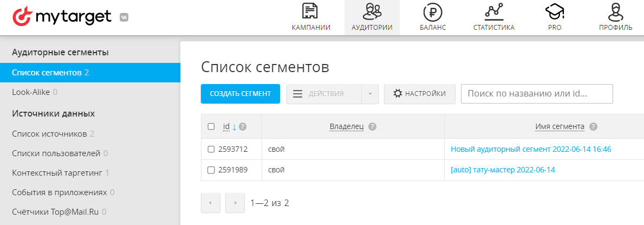Click the Источники данных sidebar heading
The height and width of the screenshot is (225, 644).
[54, 113]
